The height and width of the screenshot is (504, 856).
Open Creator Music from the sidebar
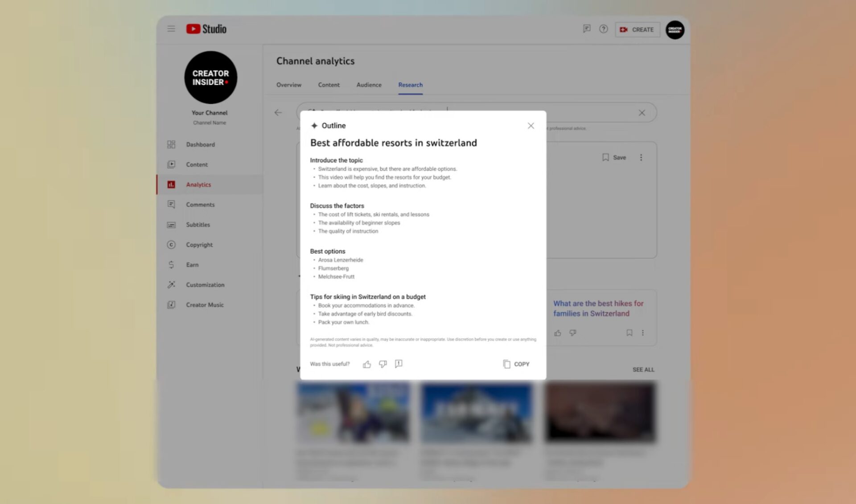point(205,305)
